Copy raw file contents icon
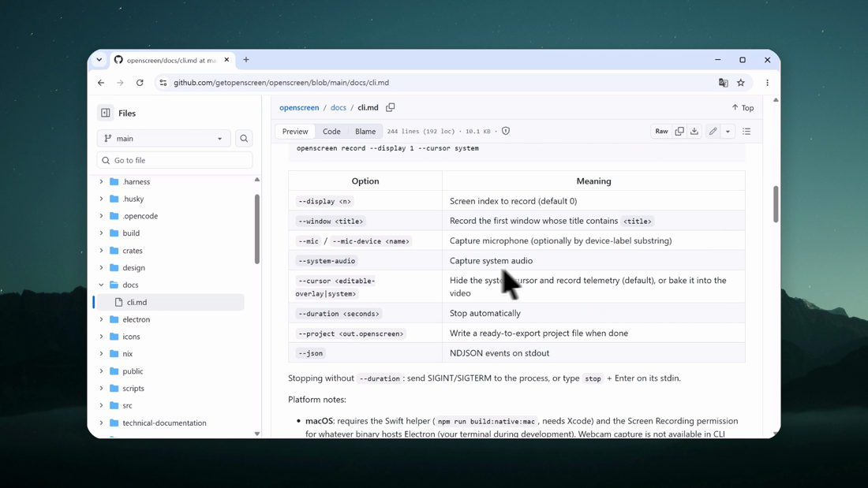Viewport: 868px width, 488px height. pos(679,131)
